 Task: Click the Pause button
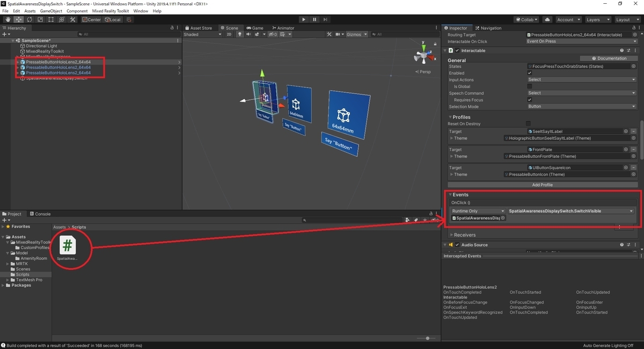pos(314,19)
